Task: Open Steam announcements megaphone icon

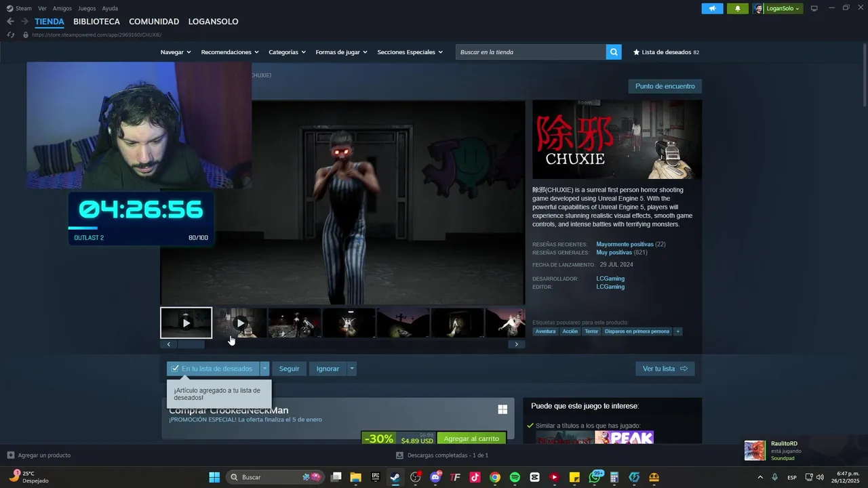Action: click(x=712, y=9)
